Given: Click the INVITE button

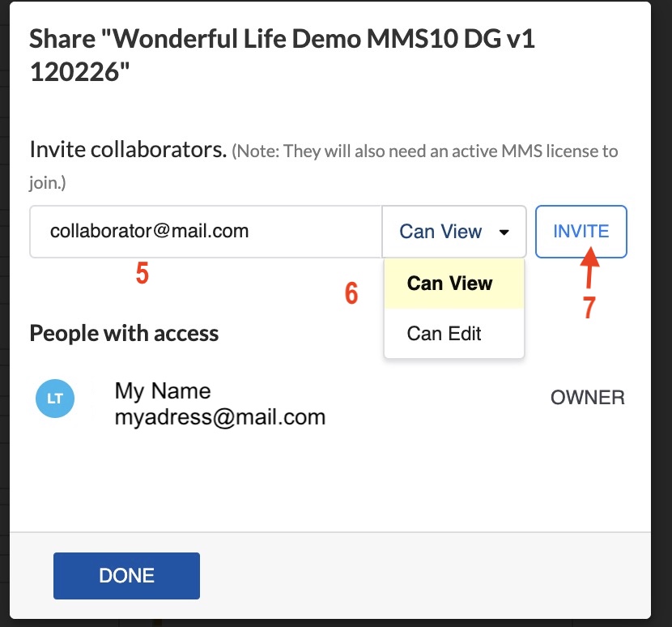Looking at the screenshot, I should [581, 232].
